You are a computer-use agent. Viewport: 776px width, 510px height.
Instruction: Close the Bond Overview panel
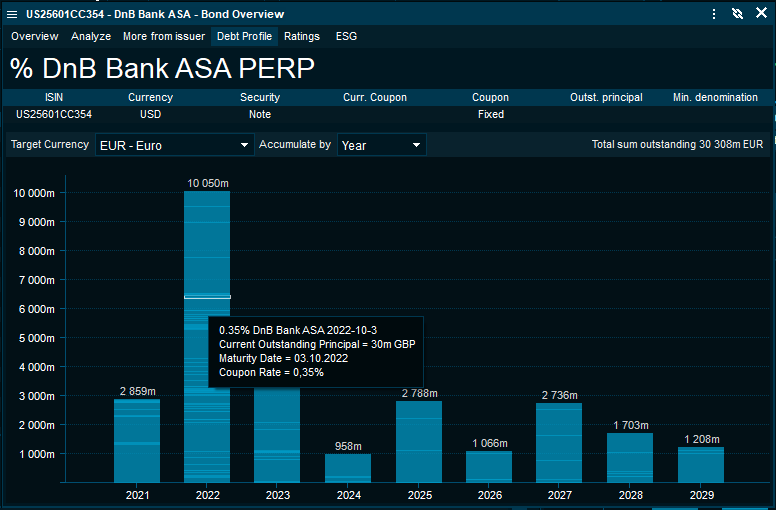[761, 14]
